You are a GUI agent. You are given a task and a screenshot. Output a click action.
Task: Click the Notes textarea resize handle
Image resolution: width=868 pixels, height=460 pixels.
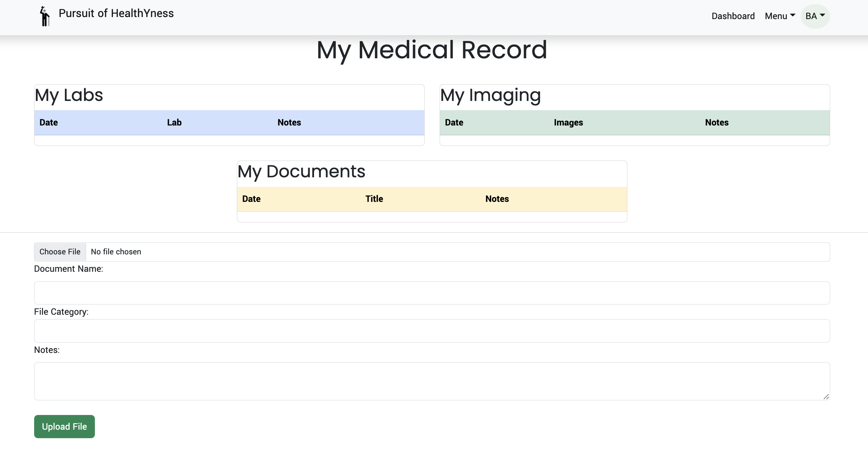(x=826, y=396)
